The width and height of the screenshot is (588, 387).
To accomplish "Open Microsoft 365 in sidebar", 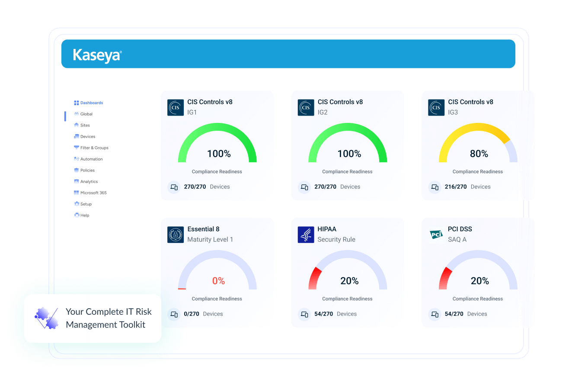I will coord(90,193).
